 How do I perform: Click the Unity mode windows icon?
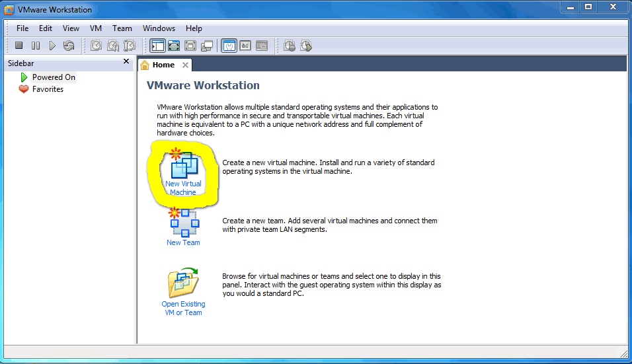click(207, 46)
